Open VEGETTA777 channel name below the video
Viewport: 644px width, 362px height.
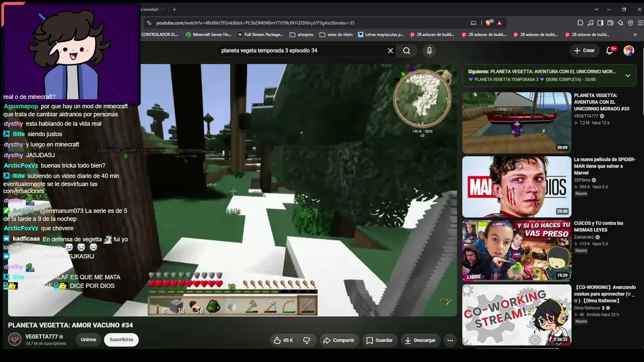[42, 337]
